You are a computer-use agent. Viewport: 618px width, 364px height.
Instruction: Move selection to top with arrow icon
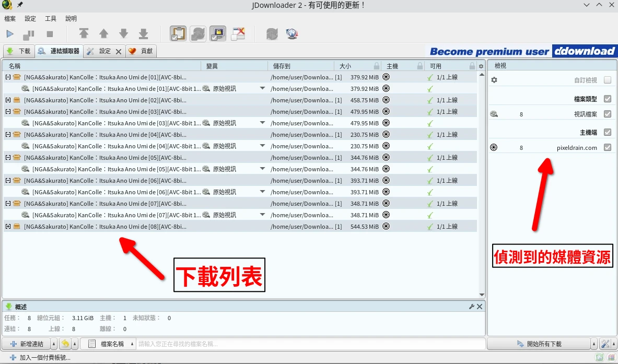[84, 34]
